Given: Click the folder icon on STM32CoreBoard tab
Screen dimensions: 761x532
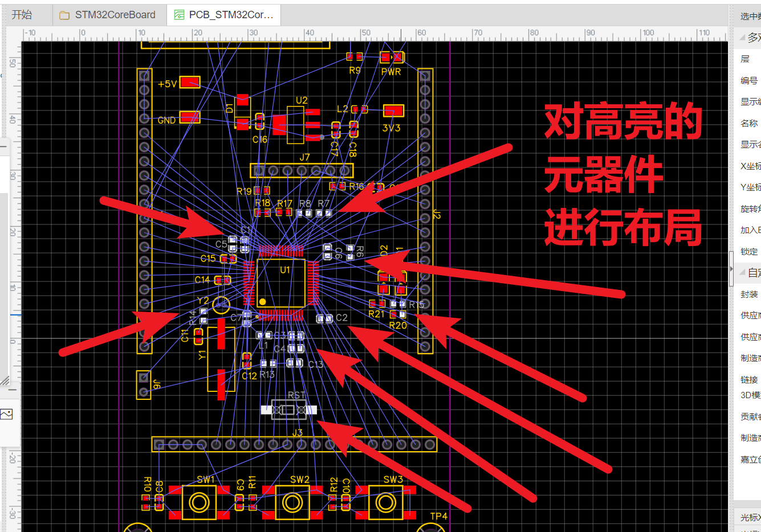Looking at the screenshot, I should [x=64, y=15].
